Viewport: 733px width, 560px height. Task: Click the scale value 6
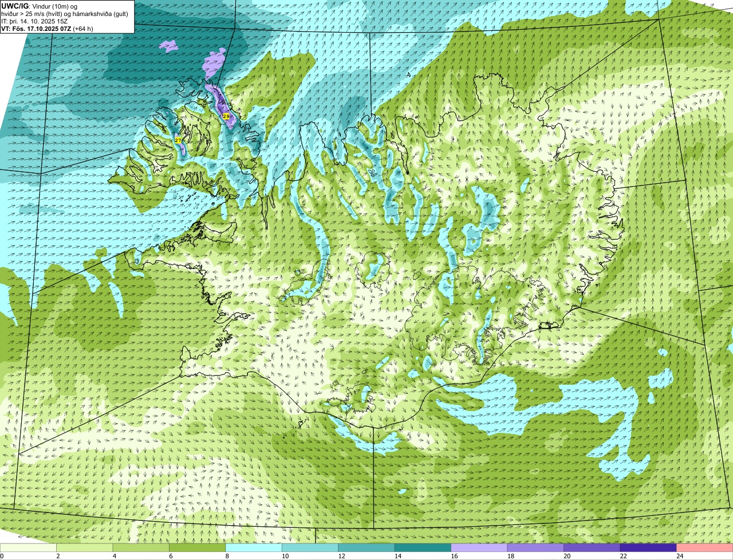coord(170,555)
